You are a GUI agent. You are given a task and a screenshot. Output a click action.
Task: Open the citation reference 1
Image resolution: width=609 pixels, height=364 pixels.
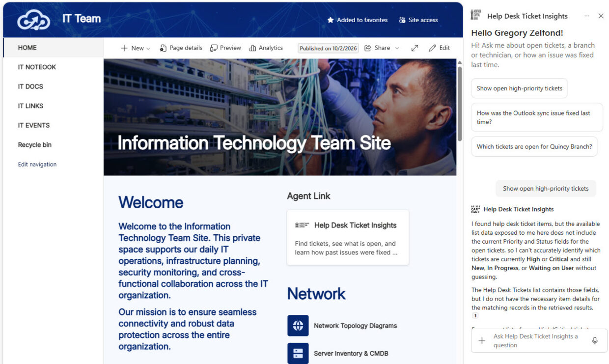point(475,316)
